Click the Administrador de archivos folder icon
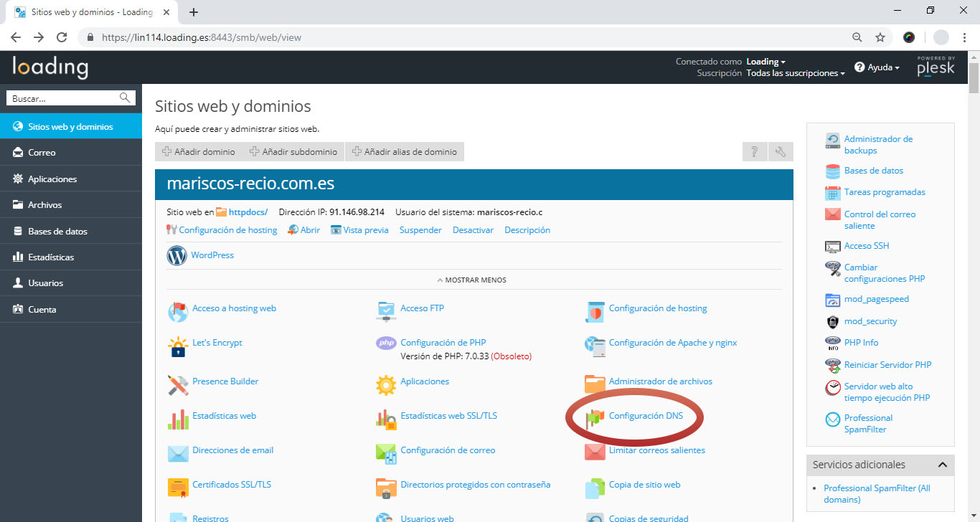This screenshot has height=522, width=980. pos(595,385)
